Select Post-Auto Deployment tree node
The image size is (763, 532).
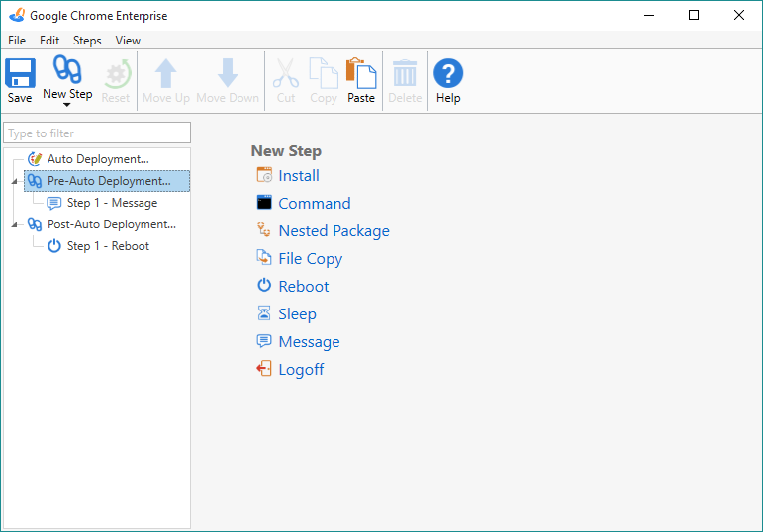click(112, 224)
